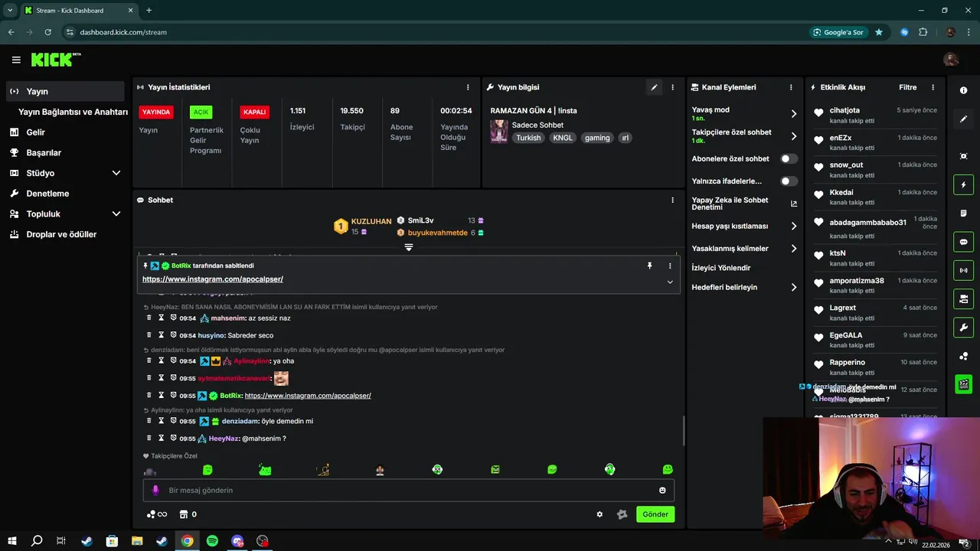This screenshot has width=980, height=551.
Task: Click Google'a Sor button in address bar
Action: pos(838,32)
